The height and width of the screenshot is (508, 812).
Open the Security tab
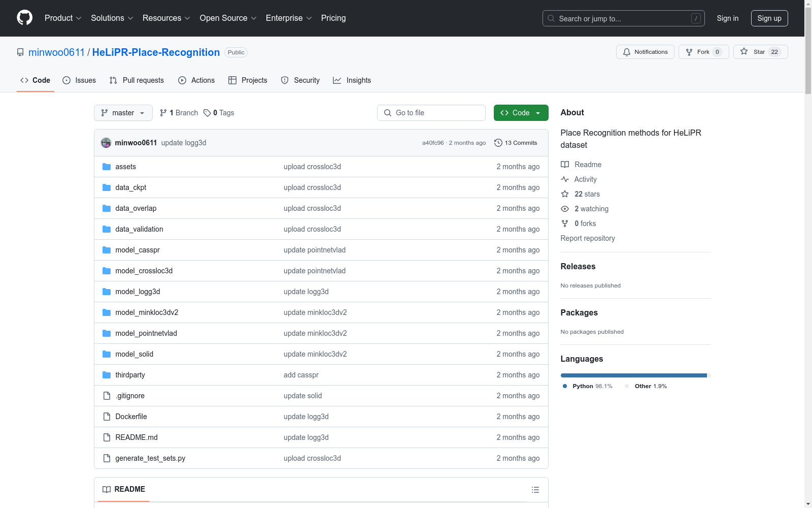[x=300, y=80]
